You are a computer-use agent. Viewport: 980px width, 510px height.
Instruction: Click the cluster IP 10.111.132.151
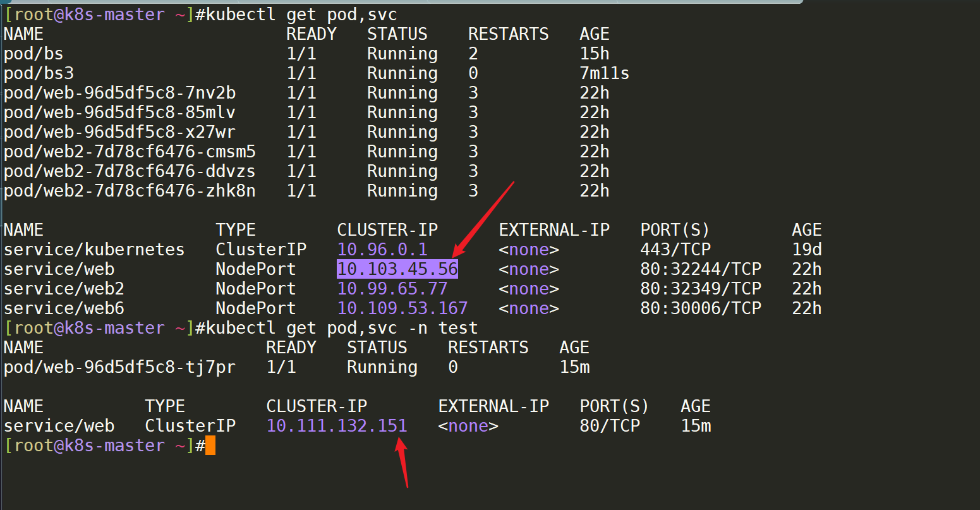click(337, 426)
